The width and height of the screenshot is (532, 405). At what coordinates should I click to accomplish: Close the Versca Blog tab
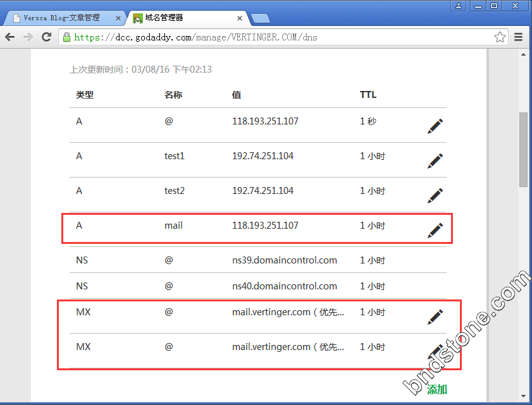click(x=118, y=18)
